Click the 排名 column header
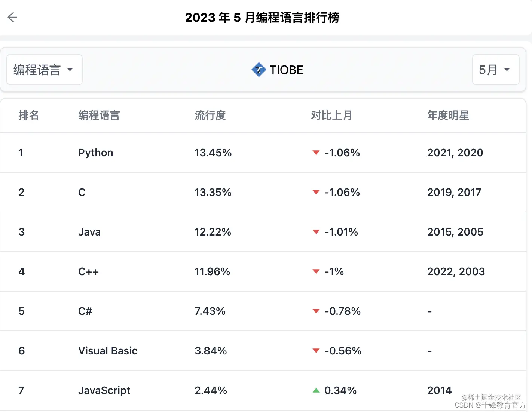The width and height of the screenshot is (532, 412). click(x=29, y=116)
